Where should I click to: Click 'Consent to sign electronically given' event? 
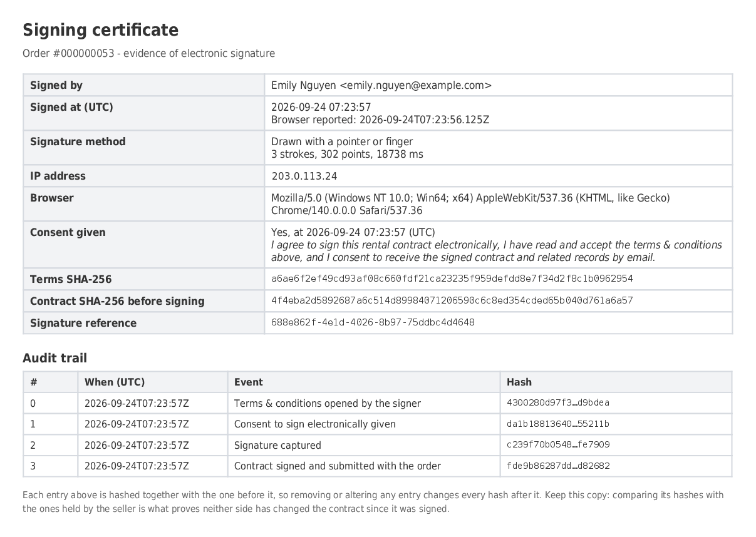tap(315, 424)
